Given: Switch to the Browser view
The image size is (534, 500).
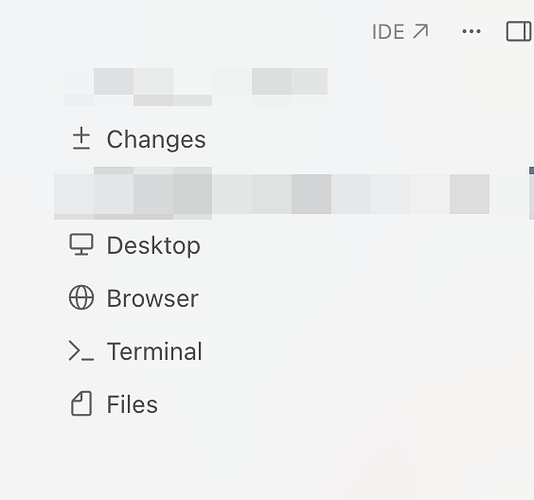Looking at the screenshot, I should pos(134,298).
